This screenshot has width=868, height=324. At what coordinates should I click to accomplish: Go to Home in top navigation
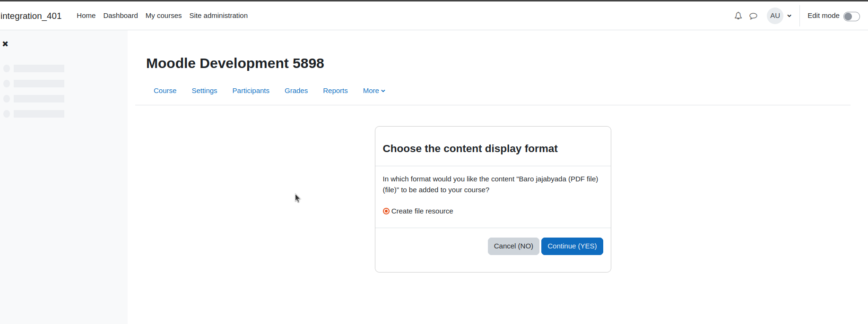[x=86, y=16]
